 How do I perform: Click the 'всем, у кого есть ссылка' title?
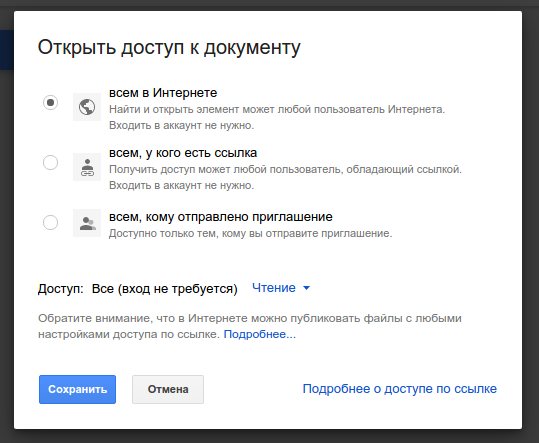(x=183, y=153)
